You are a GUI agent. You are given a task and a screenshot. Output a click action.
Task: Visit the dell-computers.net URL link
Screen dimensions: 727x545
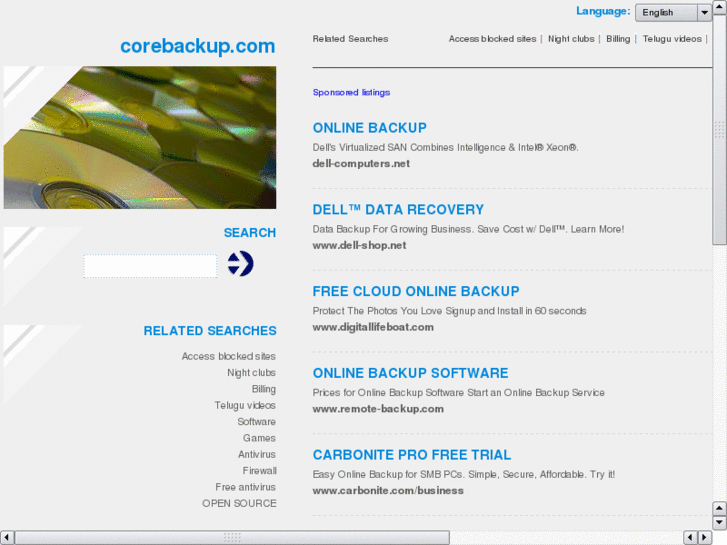click(x=361, y=163)
